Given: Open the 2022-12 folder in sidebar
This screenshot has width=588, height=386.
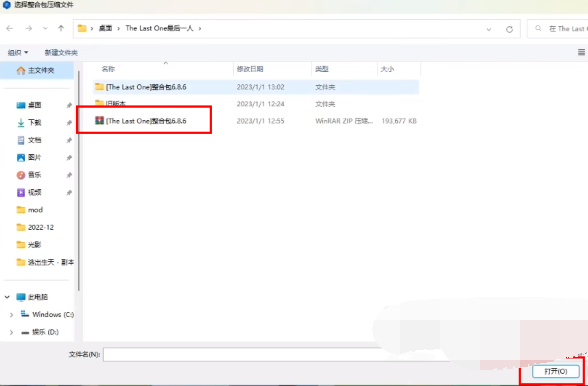Looking at the screenshot, I should [x=35, y=227].
